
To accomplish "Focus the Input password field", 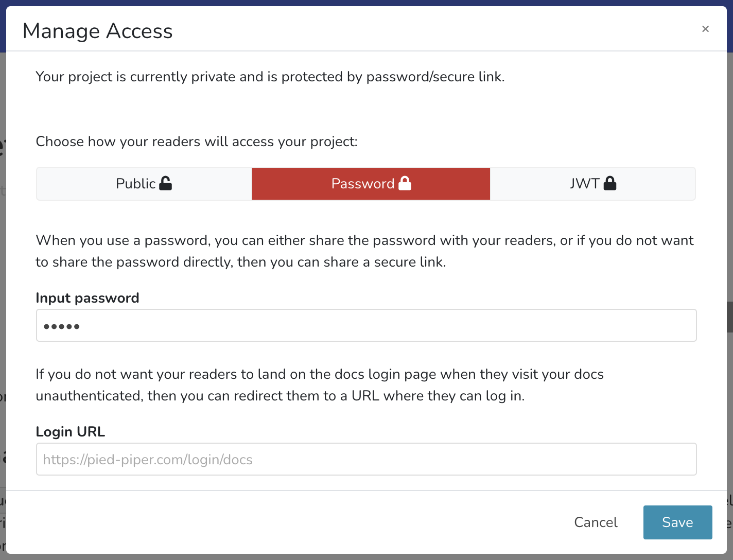I will 366,325.
